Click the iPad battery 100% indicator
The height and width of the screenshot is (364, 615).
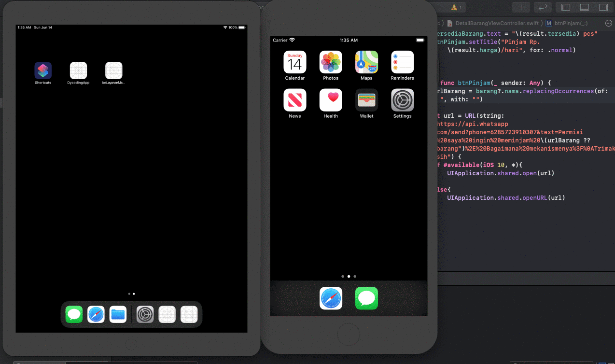(x=237, y=28)
